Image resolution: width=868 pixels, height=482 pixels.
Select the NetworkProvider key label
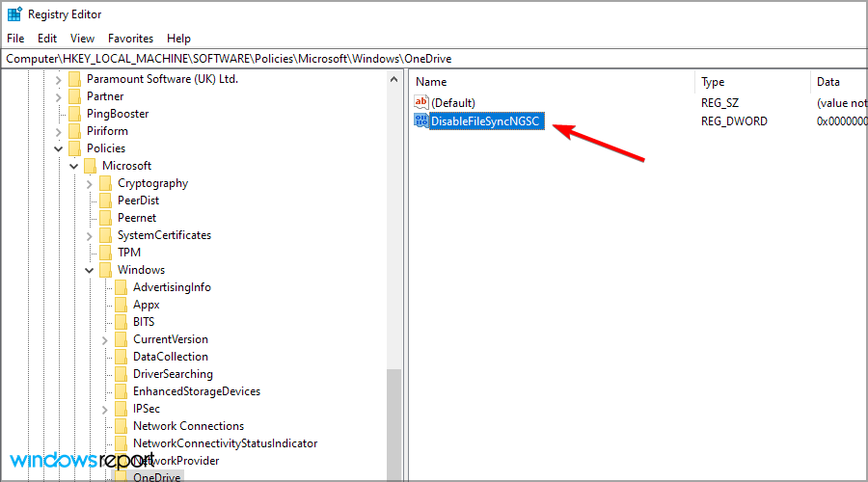tap(176, 461)
